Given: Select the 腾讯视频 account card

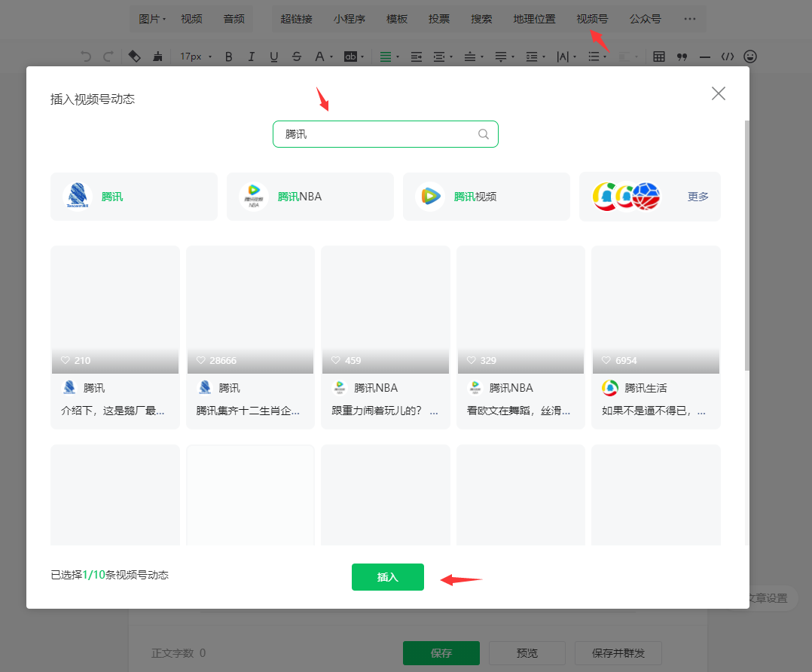Looking at the screenshot, I should click(x=487, y=197).
